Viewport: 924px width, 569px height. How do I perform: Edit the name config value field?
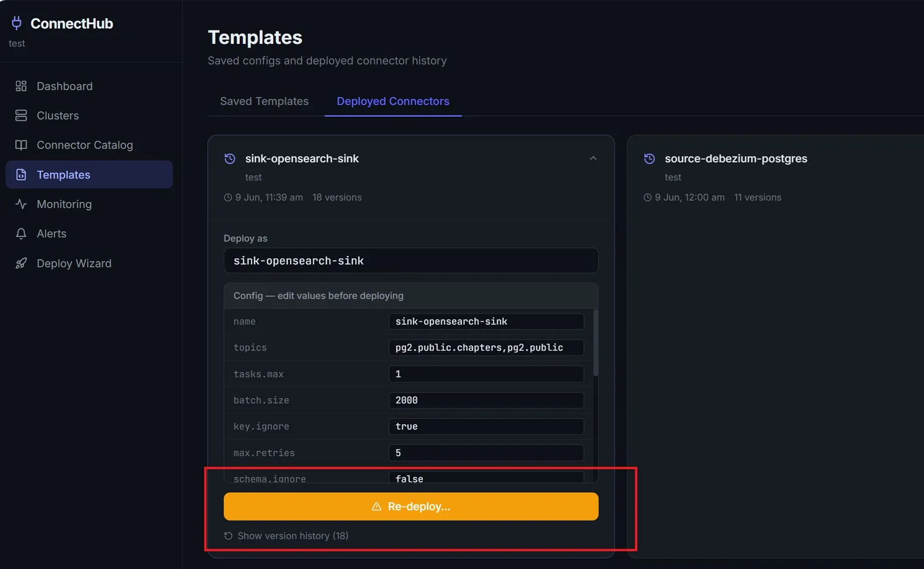point(486,321)
